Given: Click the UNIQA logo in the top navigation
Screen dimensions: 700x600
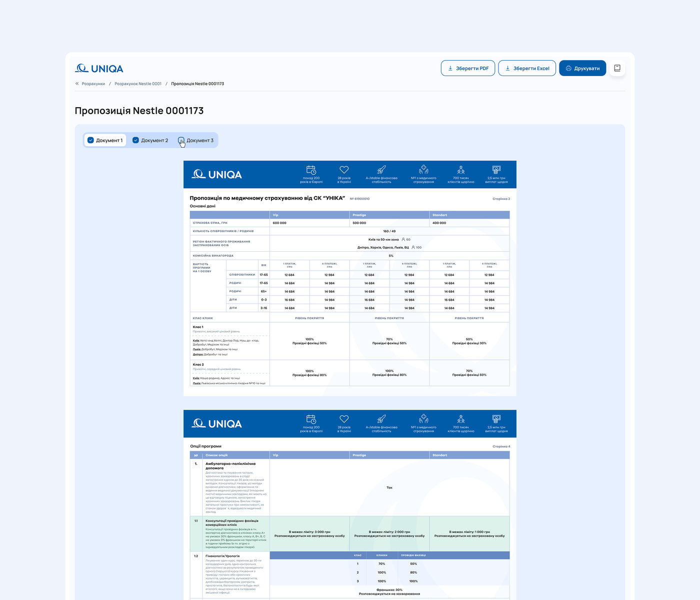Looking at the screenshot, I should [99, 69].
